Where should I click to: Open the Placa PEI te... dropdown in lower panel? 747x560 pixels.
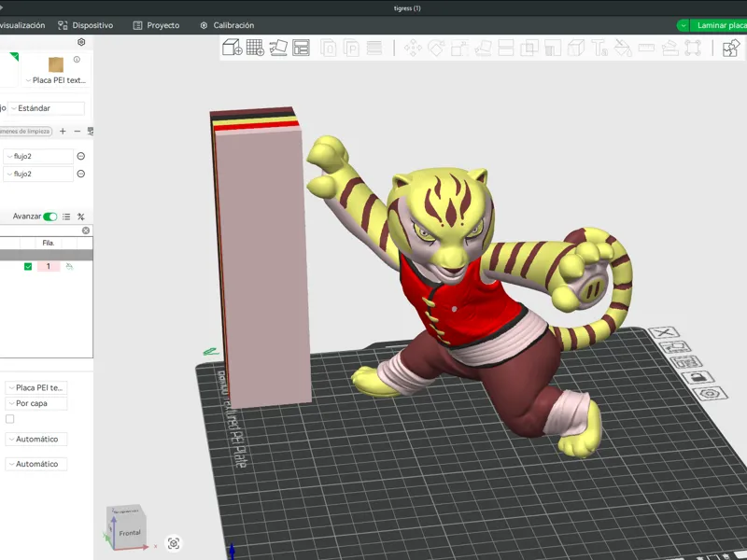(x=36, y=387)
